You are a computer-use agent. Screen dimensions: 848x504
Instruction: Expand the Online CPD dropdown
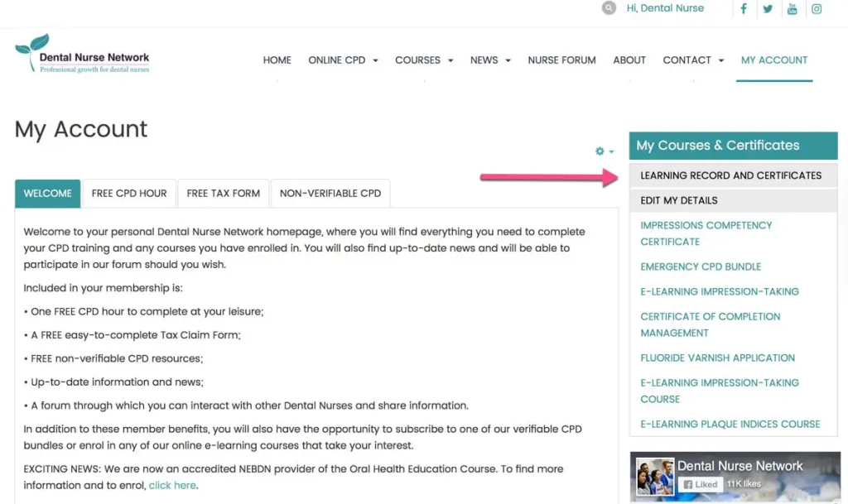(x=343, y=60)
